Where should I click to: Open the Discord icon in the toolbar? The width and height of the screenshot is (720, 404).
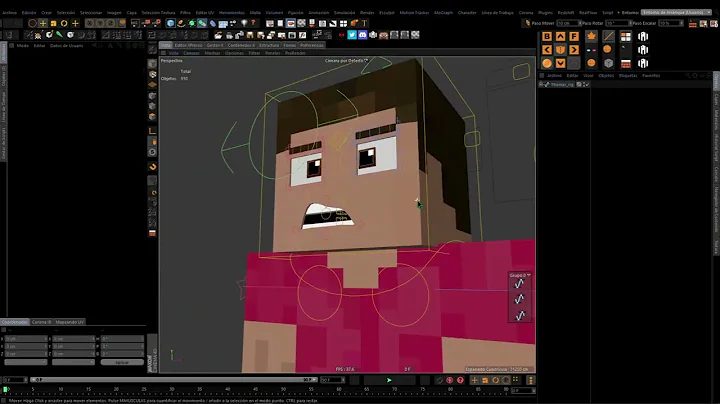click(362, 34)
